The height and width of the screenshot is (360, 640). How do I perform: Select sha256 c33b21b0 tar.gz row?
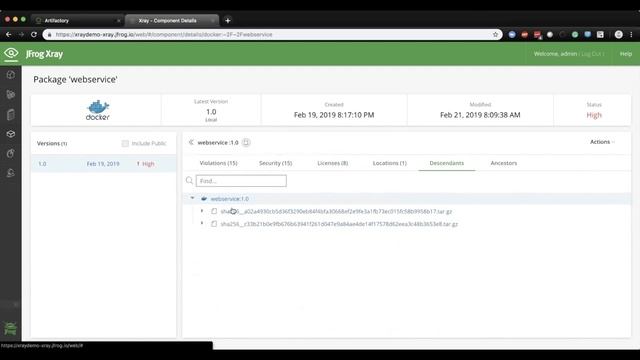point(339,224)
